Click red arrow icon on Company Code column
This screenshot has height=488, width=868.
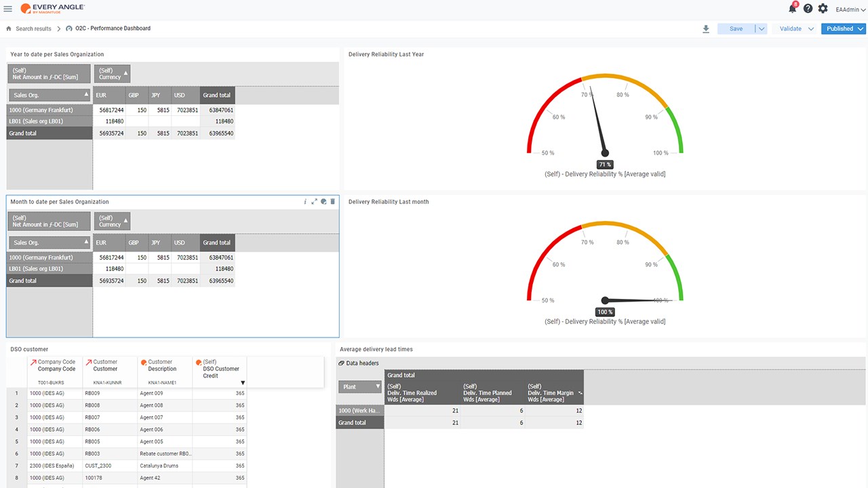tap(33, 362)
